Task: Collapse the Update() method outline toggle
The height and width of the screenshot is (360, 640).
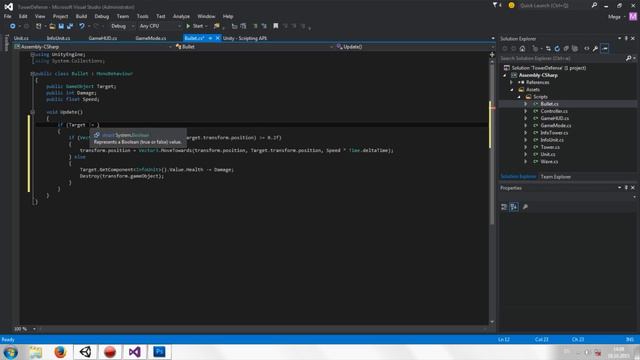Action: coord(32,112)
